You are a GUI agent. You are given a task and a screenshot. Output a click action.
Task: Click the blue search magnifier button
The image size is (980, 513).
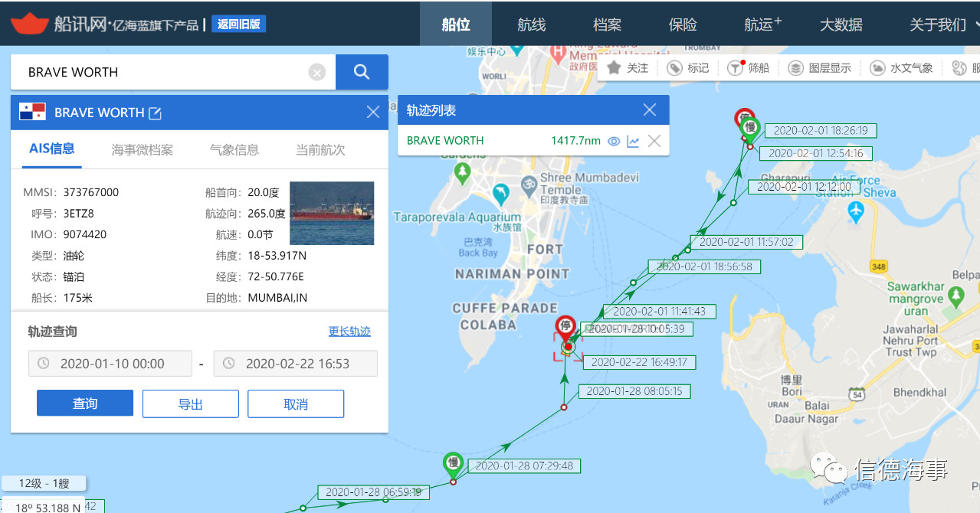click(x=362, y=72)
